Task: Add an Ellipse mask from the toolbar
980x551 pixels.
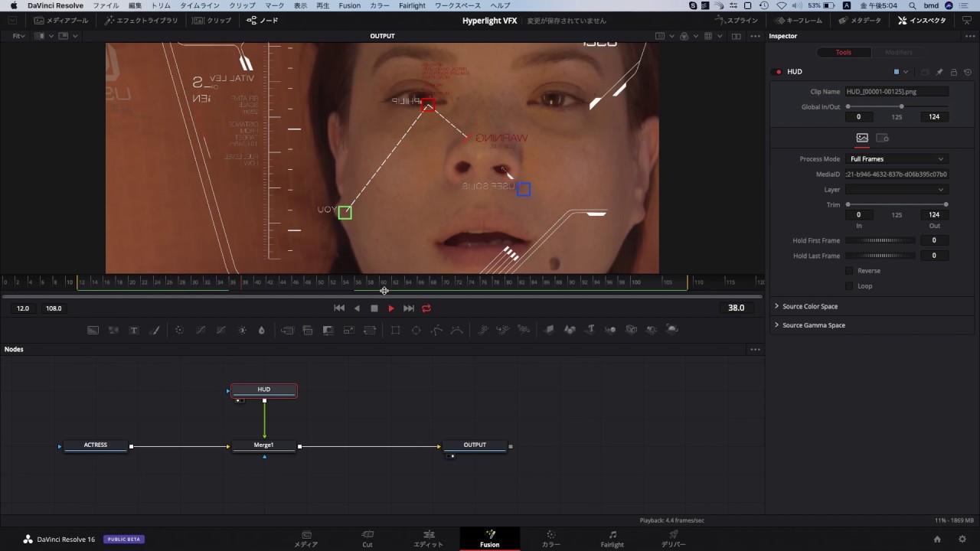Action: click(x=416, y=330)
